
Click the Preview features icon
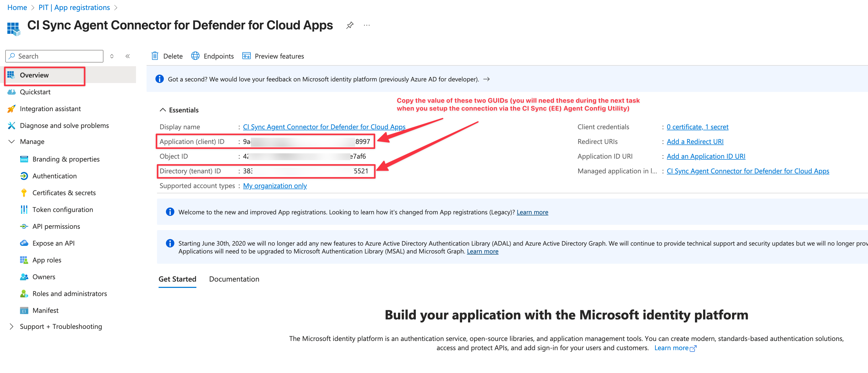(x=246, y=56)
